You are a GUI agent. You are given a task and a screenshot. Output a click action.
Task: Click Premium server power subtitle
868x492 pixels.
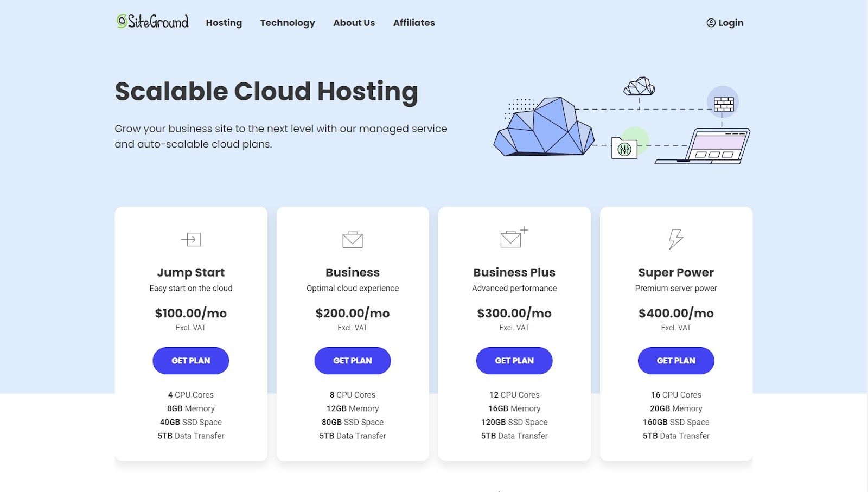tap(676, 288)
